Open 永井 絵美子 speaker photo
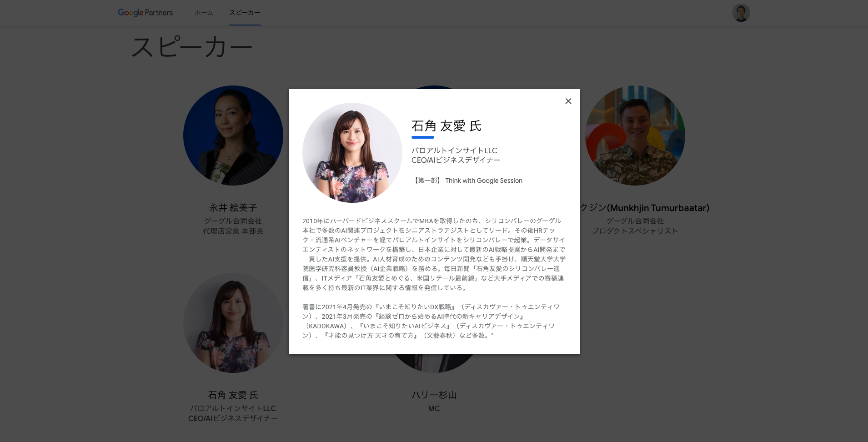 [233, 136]
